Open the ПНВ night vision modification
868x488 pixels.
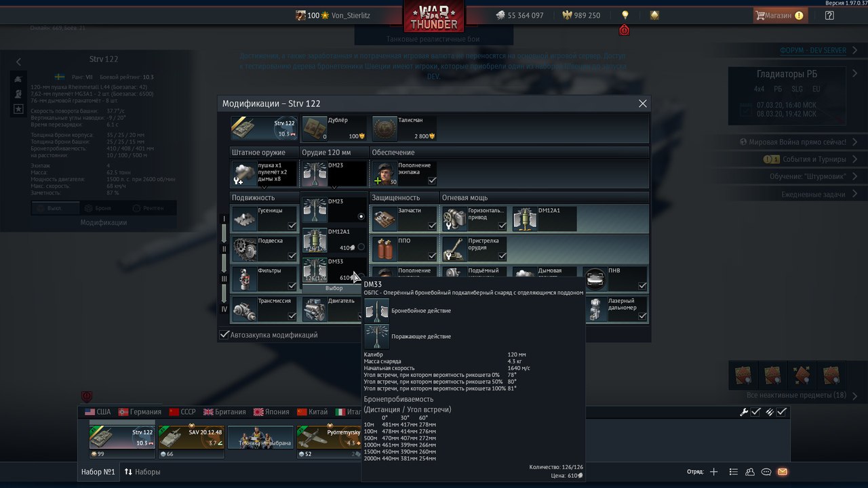pos(615,279)
